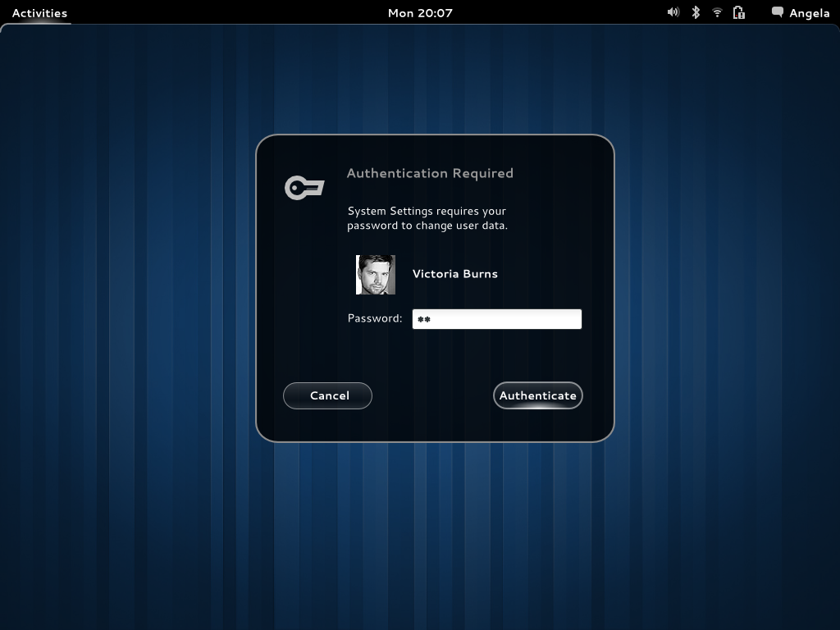Click the chat status bubble icon
Image resolution: width=840 pixels, height=630 pixels.
click(778, 12)
